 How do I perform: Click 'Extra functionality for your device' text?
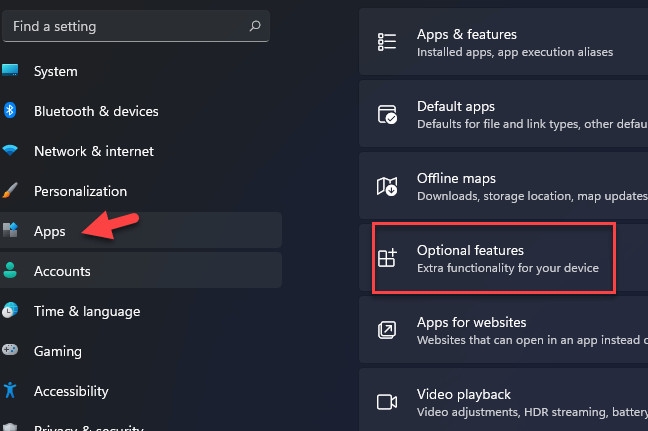508,268
